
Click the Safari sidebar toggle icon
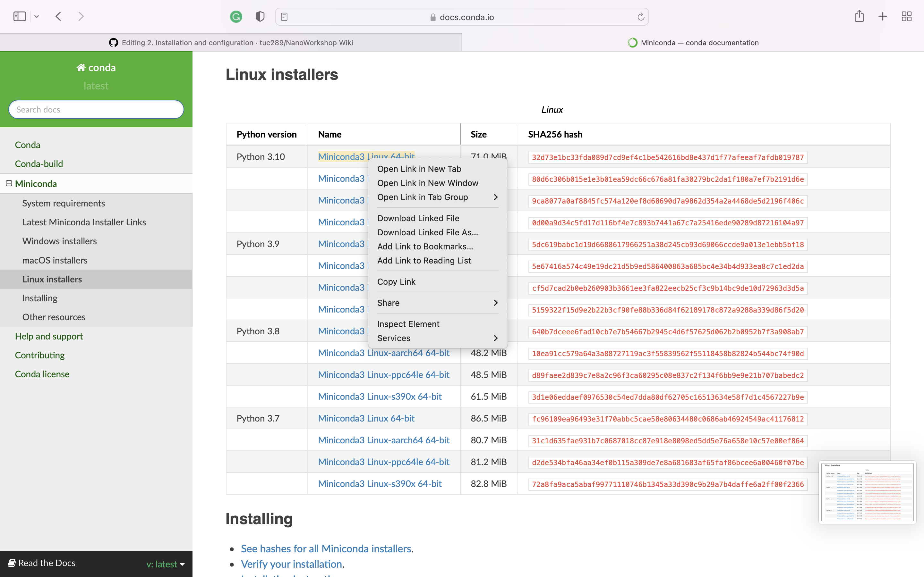19,16
